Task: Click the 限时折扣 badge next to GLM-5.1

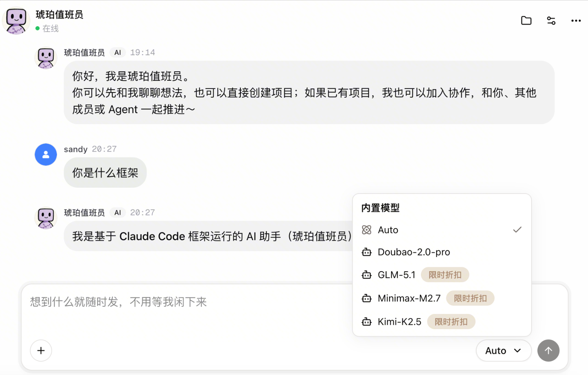Action: tap(445, 275)
